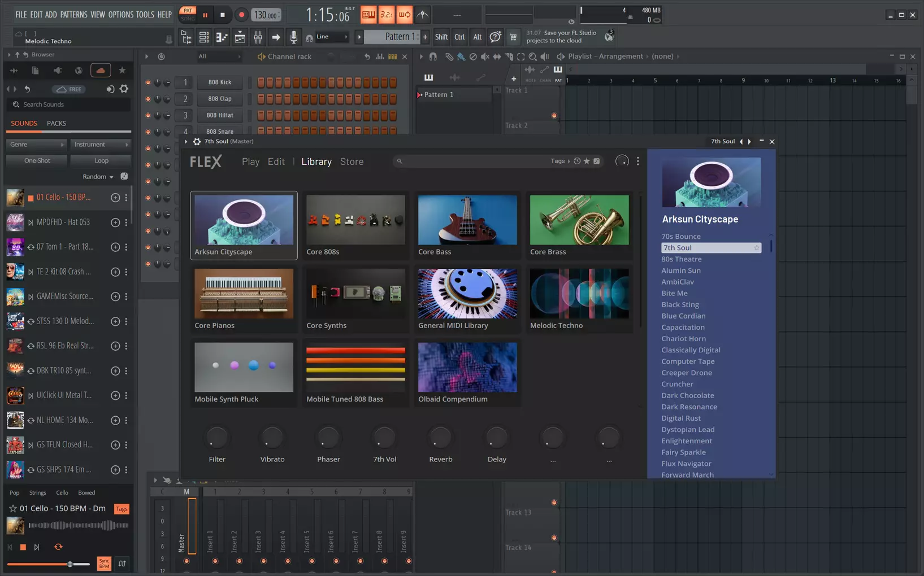Expand the 7th Soul plugin menu arrow

tap(186, 142)
